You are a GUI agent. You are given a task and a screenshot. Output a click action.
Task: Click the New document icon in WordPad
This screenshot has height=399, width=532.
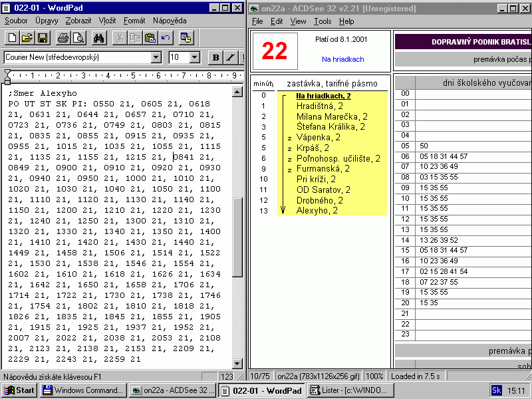click(x=12, y=38)
